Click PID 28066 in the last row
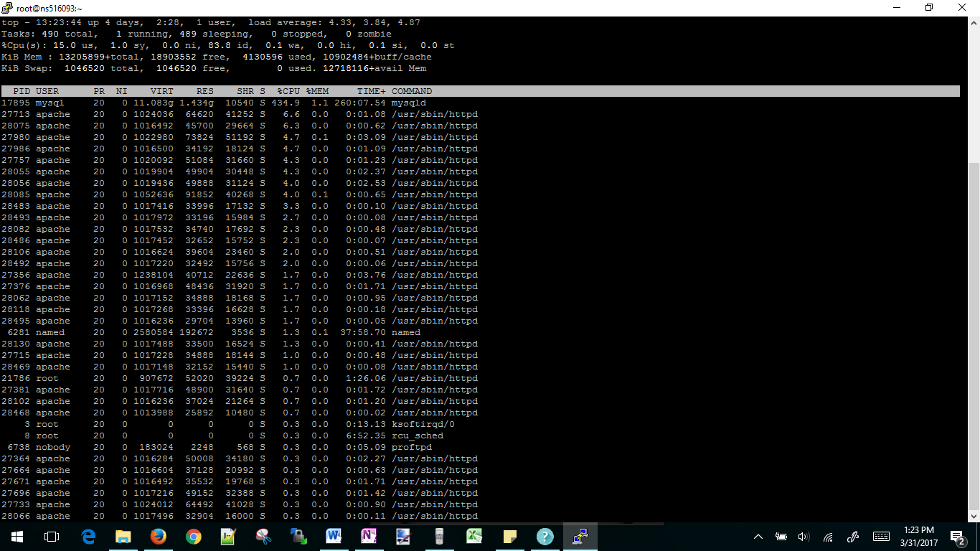Screen dimensions: 980x551 (x=16, y=516)
